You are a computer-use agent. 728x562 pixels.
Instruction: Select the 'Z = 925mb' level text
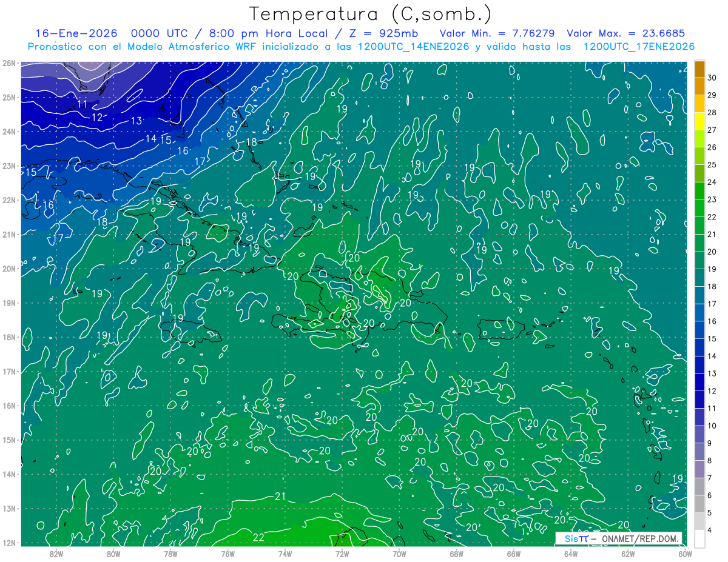(383, 33)
